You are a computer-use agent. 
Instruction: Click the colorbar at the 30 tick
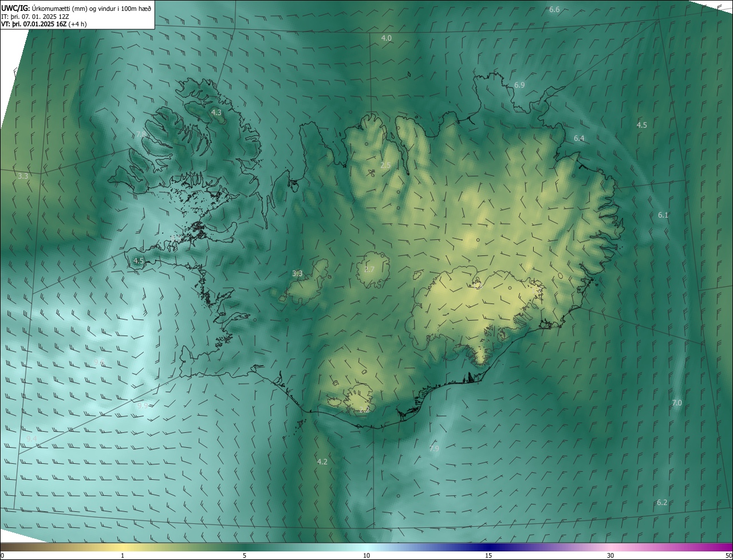click(610, 555)
